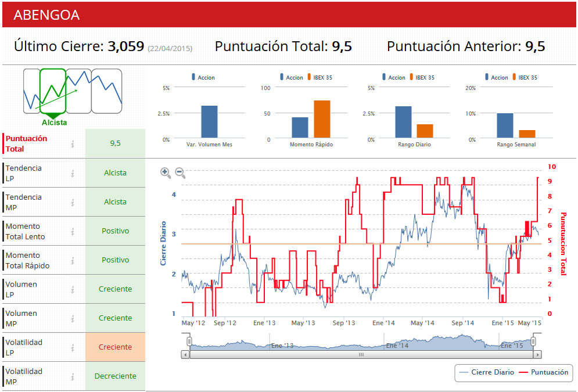Click the Rango Semanal chart label
The width and height of the screenshot is (578, 392).
[x=516, y=145]
